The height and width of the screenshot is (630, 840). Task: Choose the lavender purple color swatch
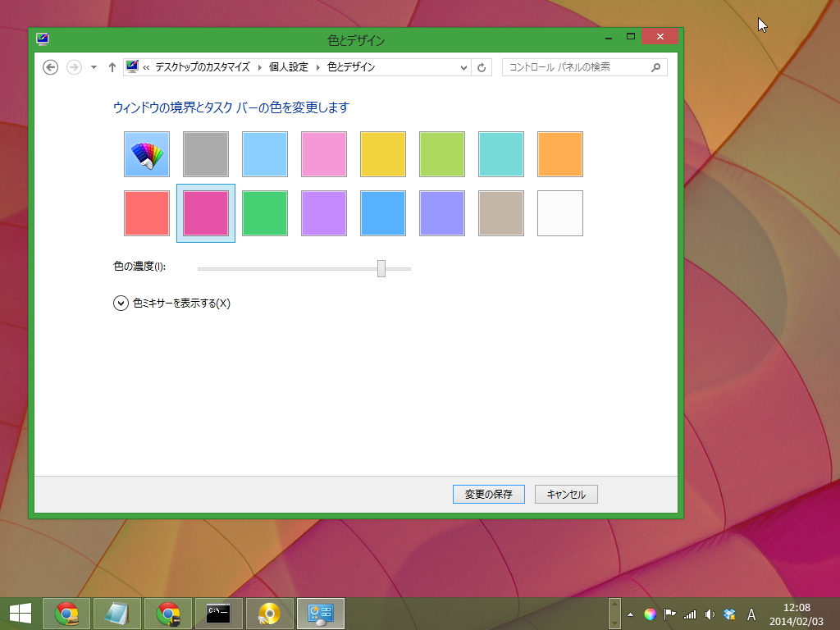(324, 213)
